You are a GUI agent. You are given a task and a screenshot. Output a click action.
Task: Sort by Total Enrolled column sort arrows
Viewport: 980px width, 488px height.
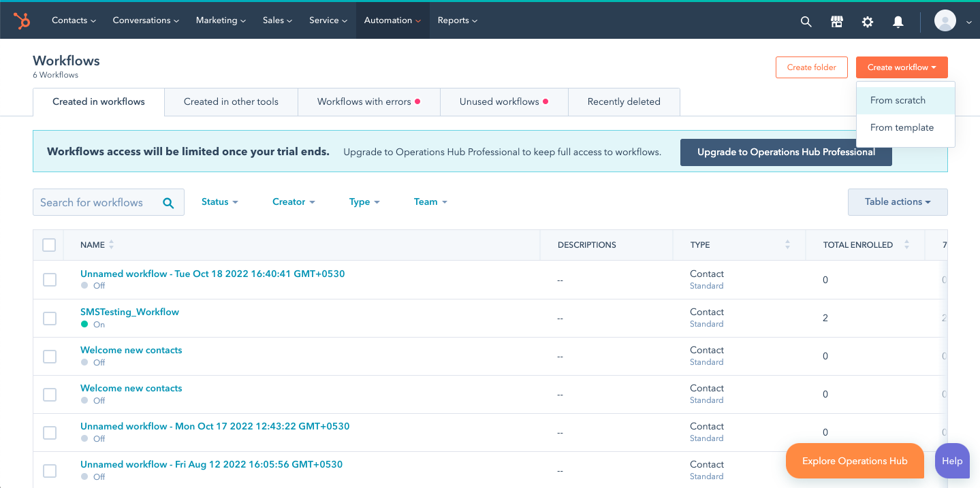point(906,245)
